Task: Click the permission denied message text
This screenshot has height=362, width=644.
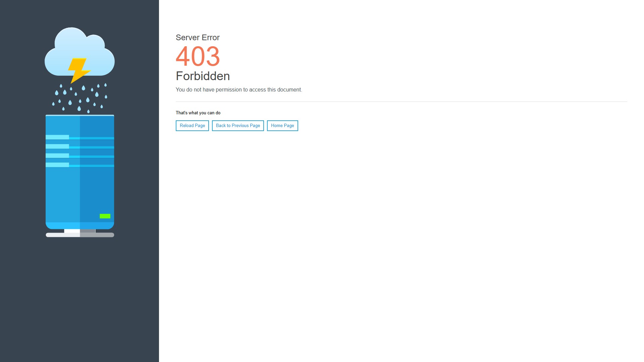Action: [x=239, y=90]
